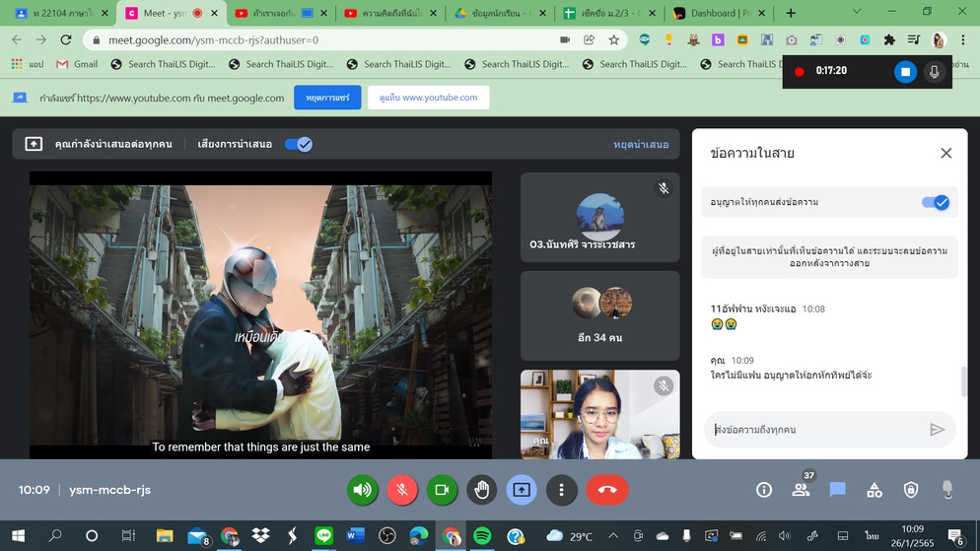
Task: Switch to the ถ้าเราเจอกัน YouTube tab
Action: pos(279,13)
